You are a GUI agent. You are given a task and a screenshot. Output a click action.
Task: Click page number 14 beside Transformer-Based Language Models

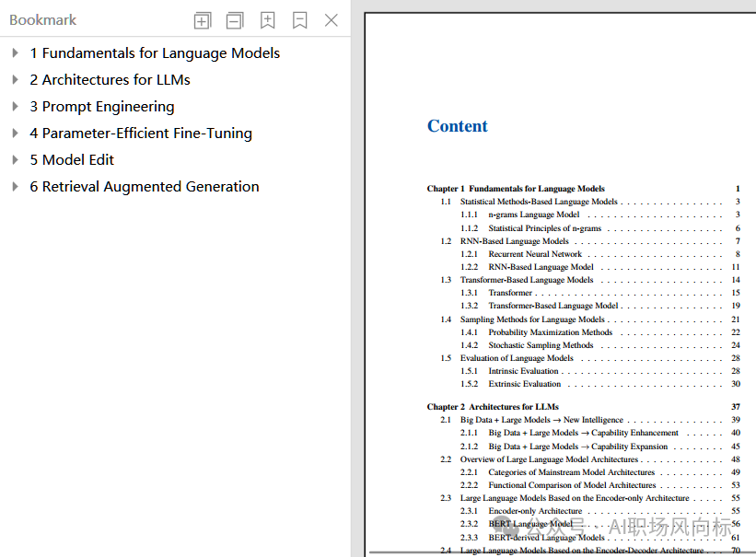point(736,280)
